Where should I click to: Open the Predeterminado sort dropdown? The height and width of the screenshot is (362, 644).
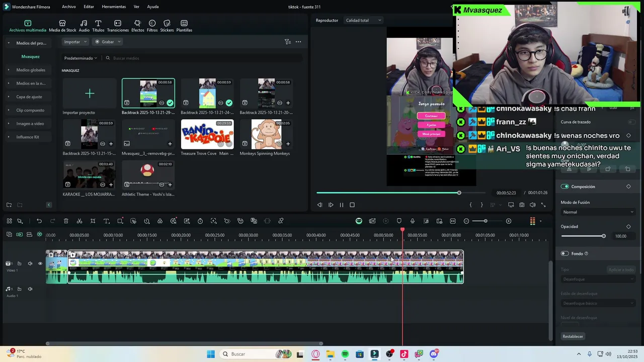click(80, 58)
